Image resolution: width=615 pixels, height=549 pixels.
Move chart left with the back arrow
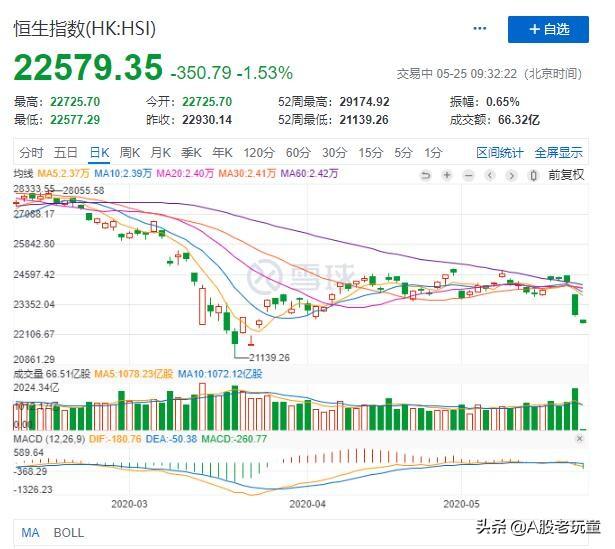490,175
